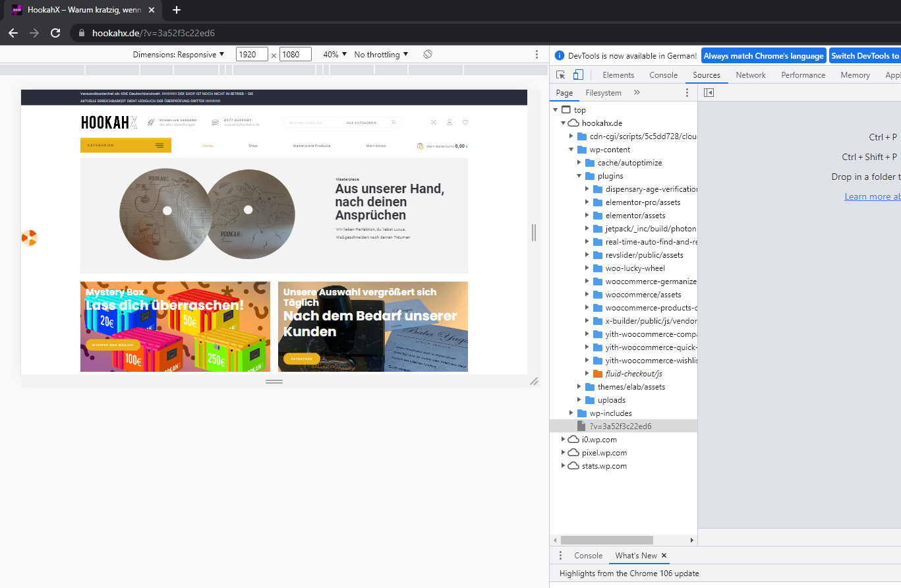This screenshot has width=901, height=588.
Task: Rotate the device viewport orientation
Action: pos(428,54)
